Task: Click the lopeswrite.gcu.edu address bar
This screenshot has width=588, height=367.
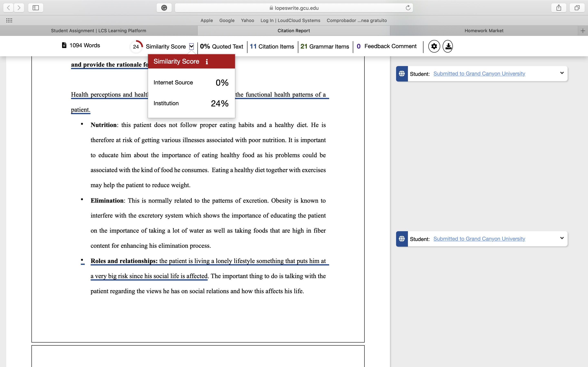Action: click(x=294, y=8)
